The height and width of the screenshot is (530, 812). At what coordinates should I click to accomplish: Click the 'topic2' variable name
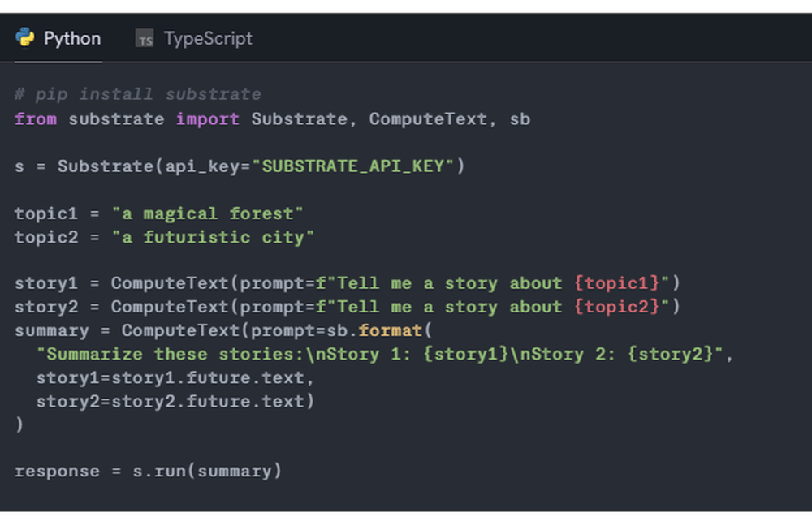(x=46, y=237)
